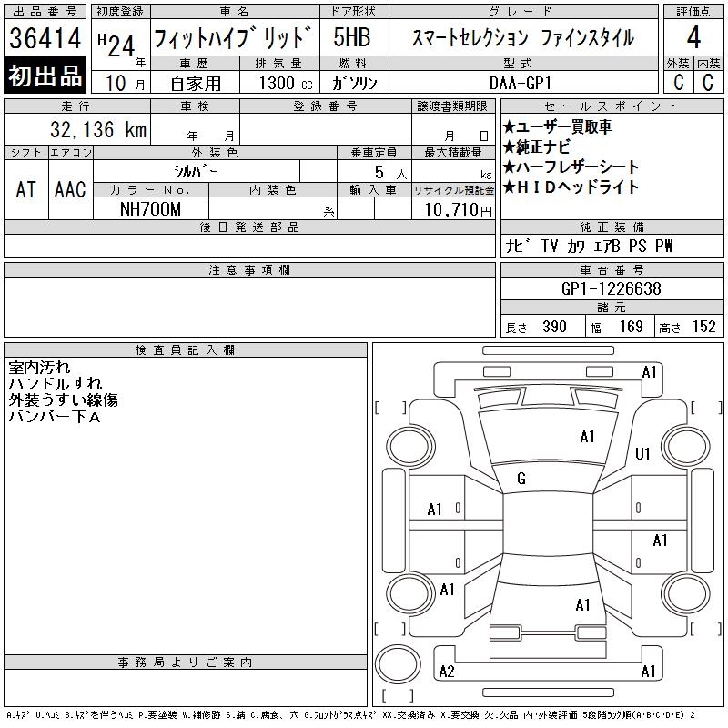Image resolution: width=728 pixels, height=728 pixels.
Task: Click the color code NH700M
Action: click(151, 208)
